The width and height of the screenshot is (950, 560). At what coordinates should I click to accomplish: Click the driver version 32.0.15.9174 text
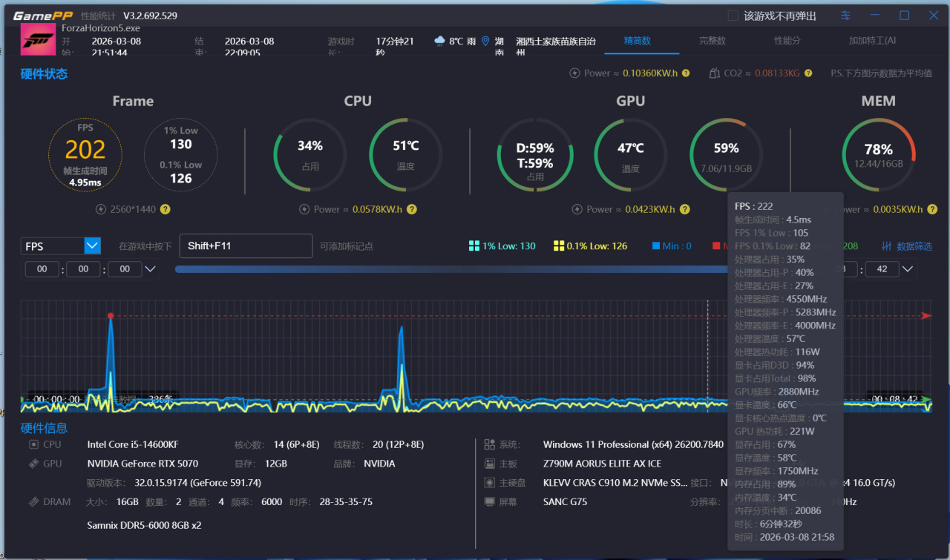coord(198,483)
